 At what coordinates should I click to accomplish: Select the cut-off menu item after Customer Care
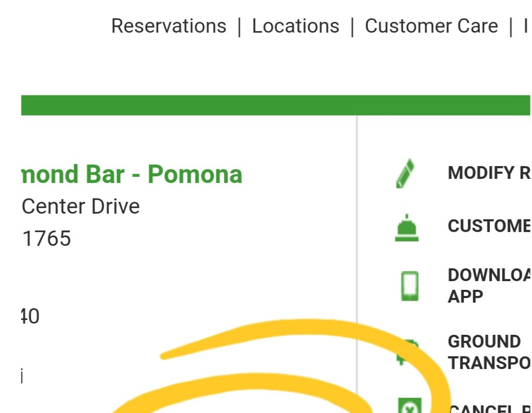525,26
